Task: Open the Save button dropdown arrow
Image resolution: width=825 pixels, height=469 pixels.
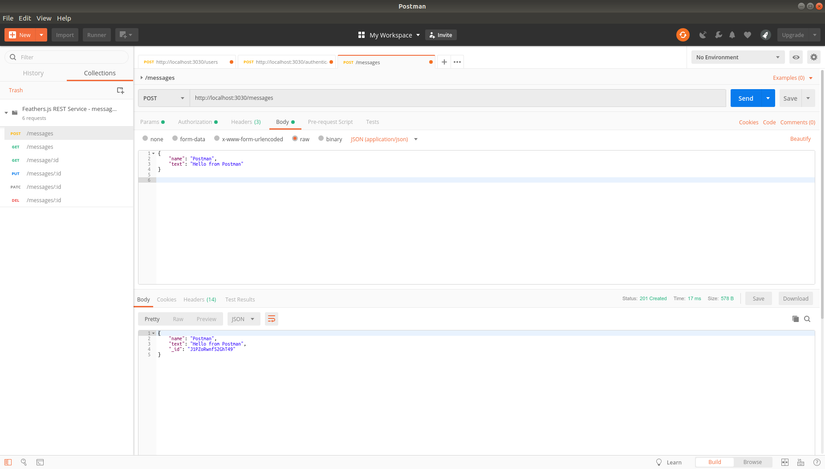Action: 808,98
